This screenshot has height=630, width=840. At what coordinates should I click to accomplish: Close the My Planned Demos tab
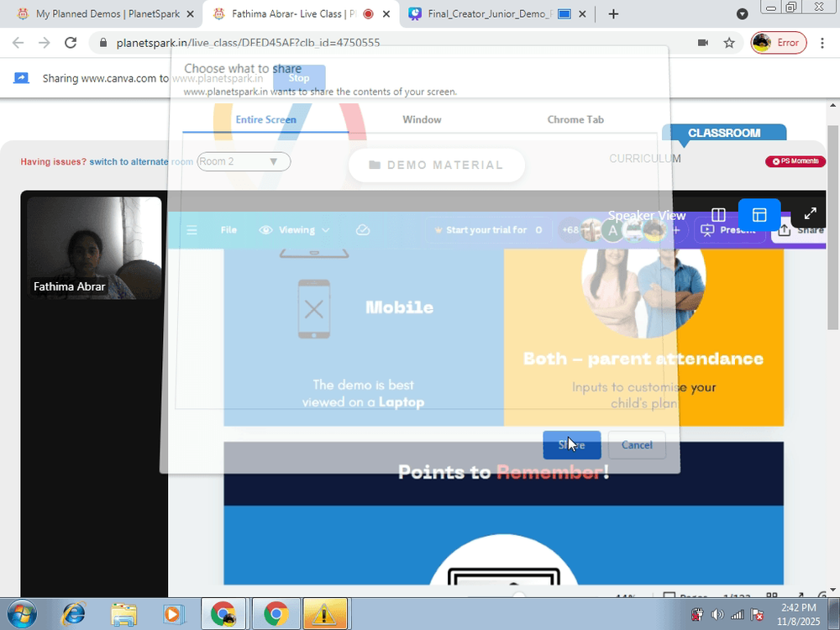coord(190,14)
